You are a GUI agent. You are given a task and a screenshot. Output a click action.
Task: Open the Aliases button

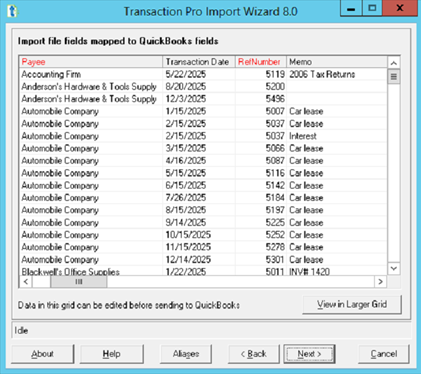point(186,354)
